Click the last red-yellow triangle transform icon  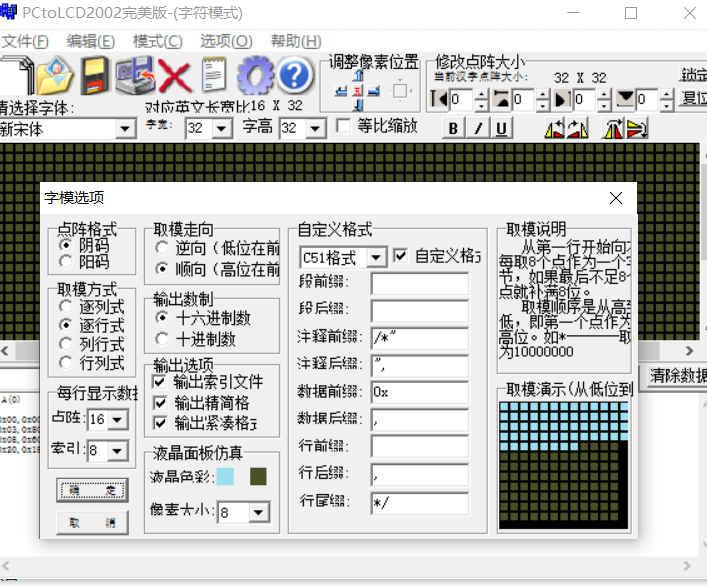[637, 129]
